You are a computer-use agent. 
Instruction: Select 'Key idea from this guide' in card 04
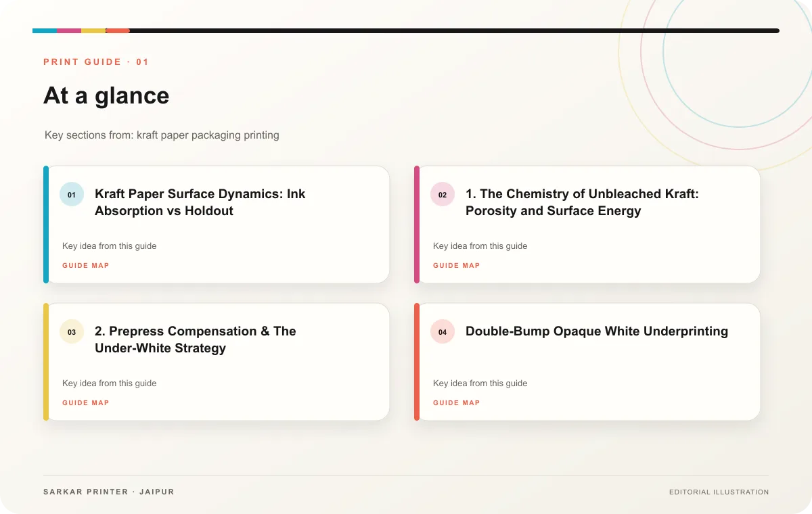click(x=480, y=383)
